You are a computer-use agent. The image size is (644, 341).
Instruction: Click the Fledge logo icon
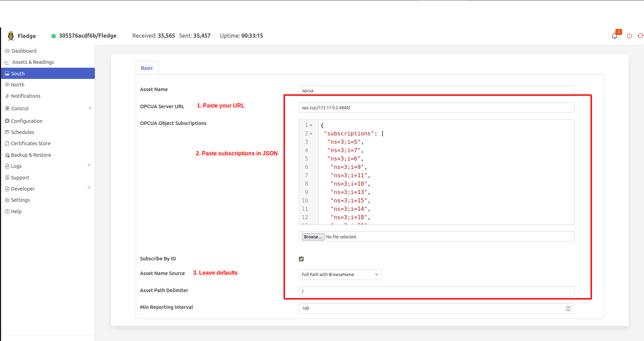point(11,36)
